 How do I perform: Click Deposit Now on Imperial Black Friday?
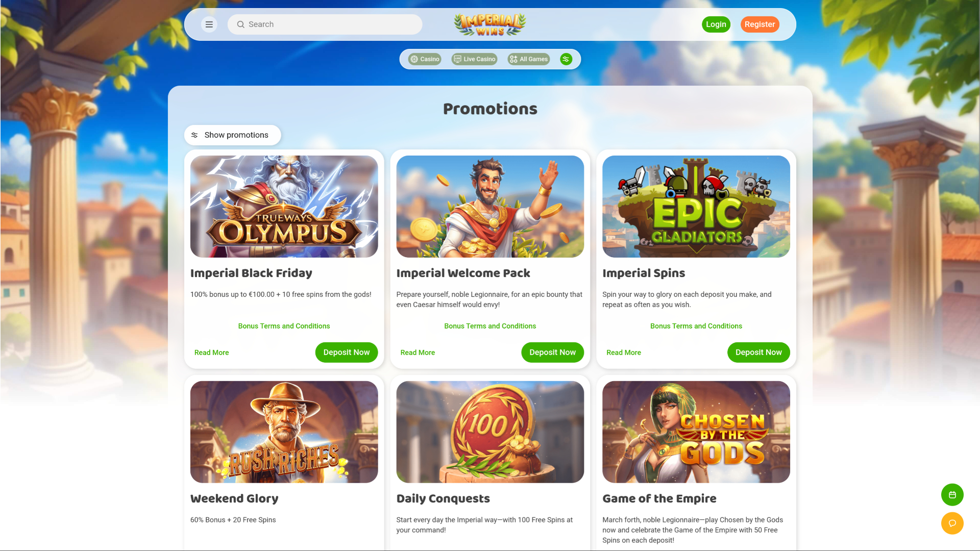pos(347,353)
